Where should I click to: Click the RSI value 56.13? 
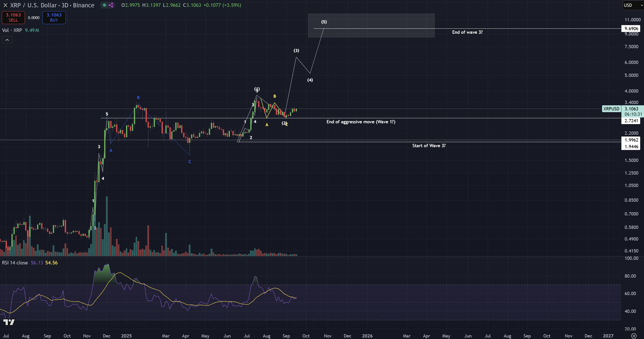point(37,263)
